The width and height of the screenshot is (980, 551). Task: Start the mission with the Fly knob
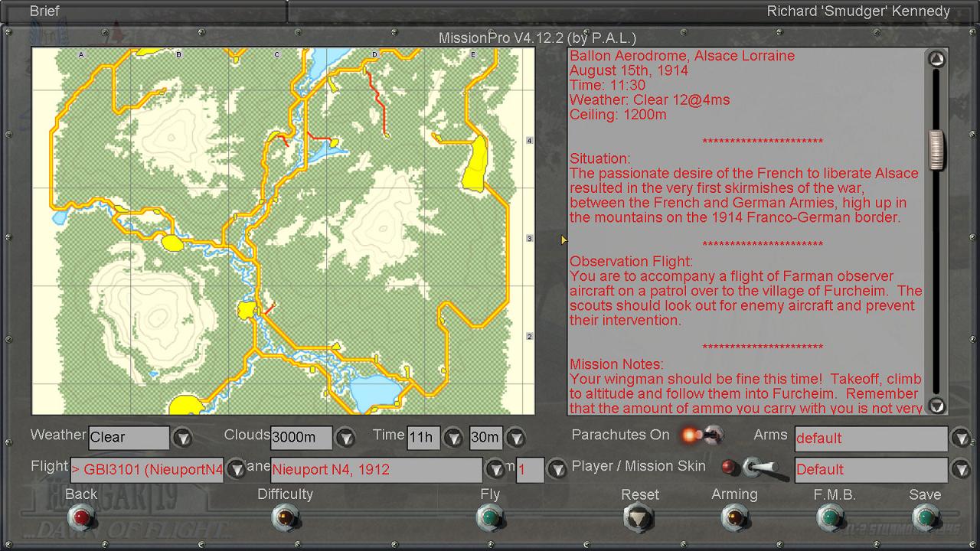(490, 518)
